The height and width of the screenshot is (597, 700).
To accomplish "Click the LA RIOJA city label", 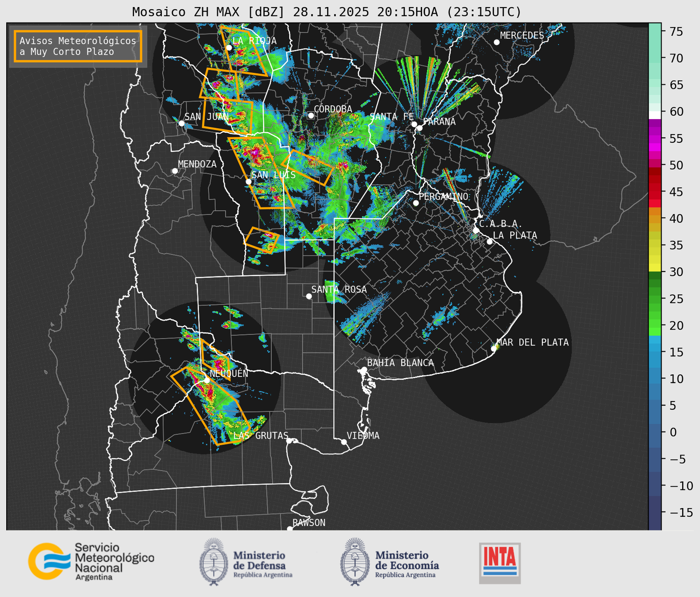I will pyautogui.click(x=254, y=41).
